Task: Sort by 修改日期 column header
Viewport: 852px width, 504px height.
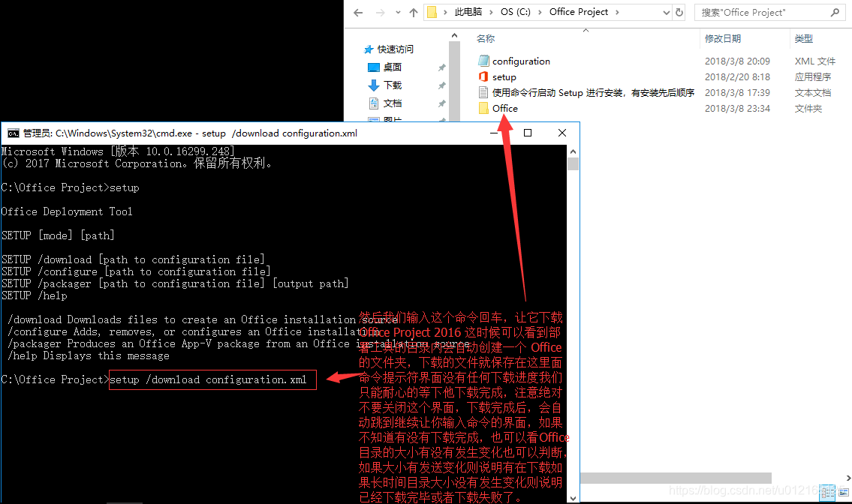Action: click(723, 38)
